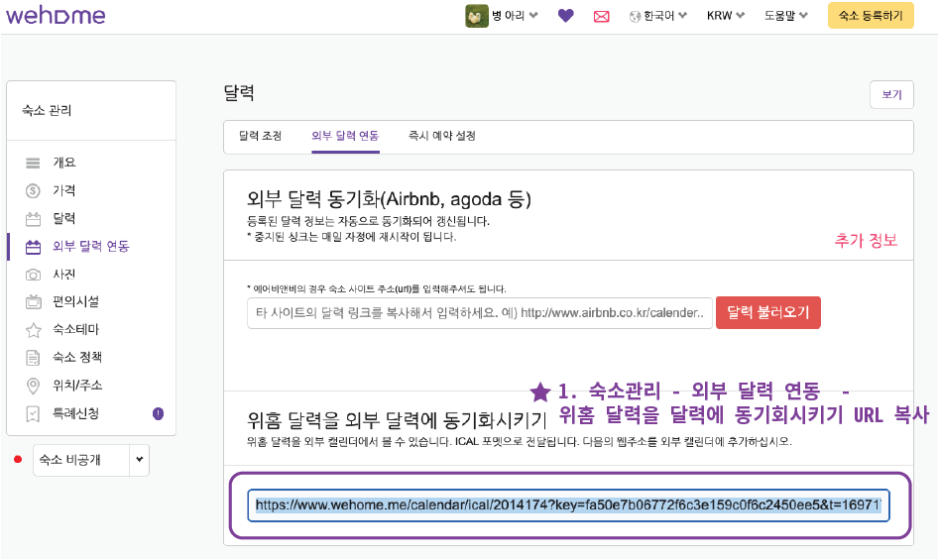Switch to the 달력 조정 tab

[x=260, y=136]
